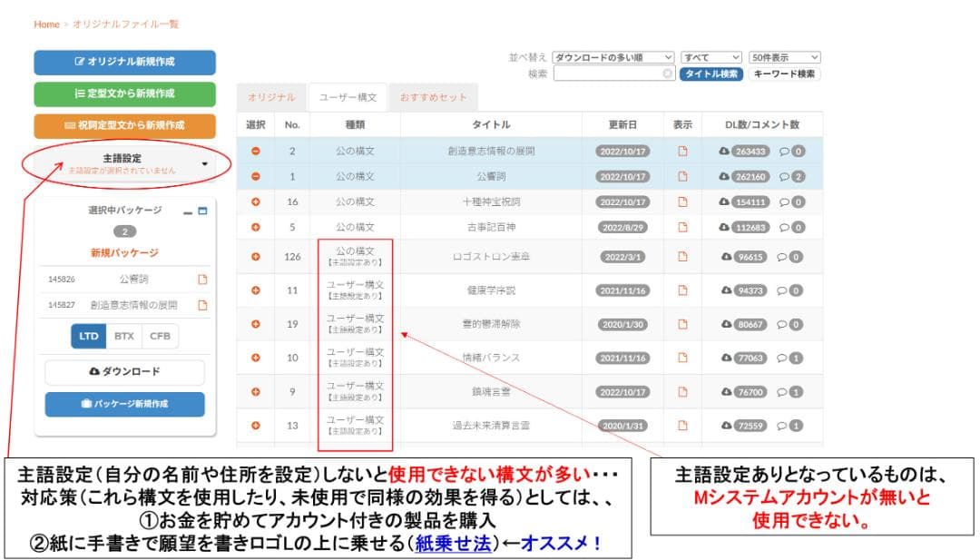Open the 50件表示 display count dropdown

point(782,57)
